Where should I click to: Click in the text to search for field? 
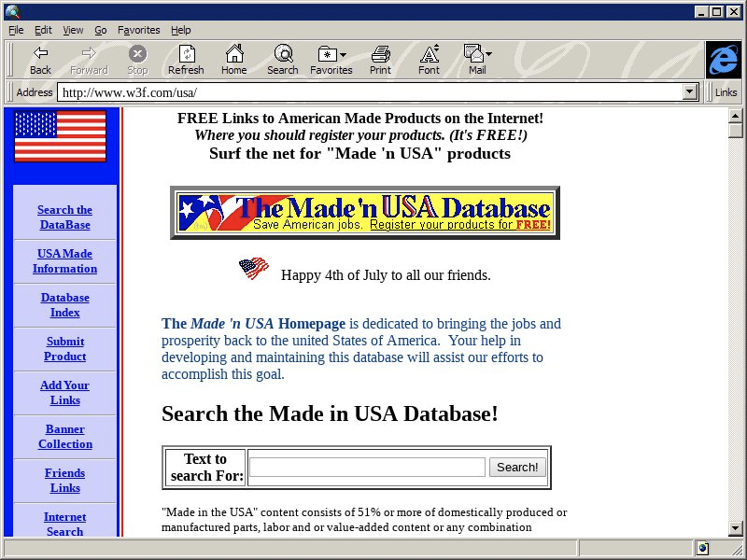pyautogui.click(x=367, y=468)
